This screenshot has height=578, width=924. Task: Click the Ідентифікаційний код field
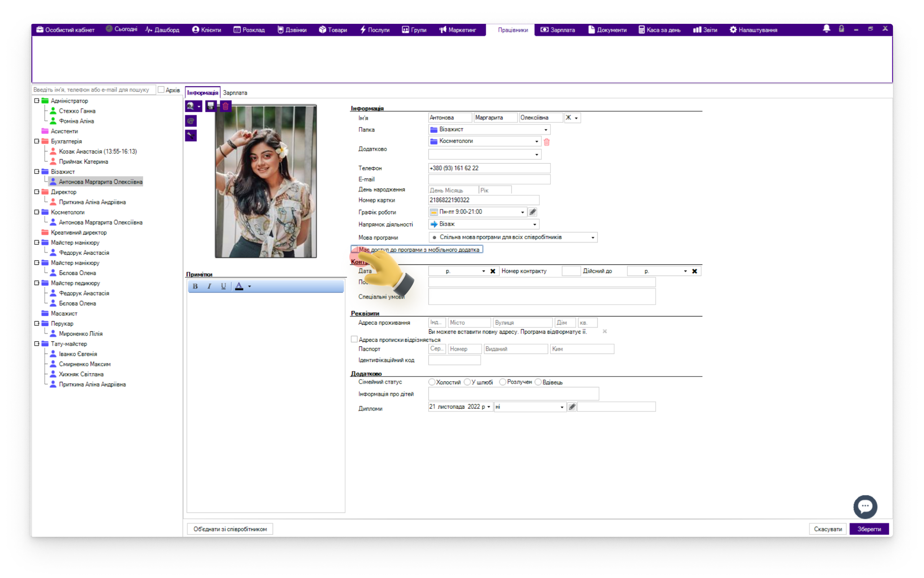pos(454,360)
